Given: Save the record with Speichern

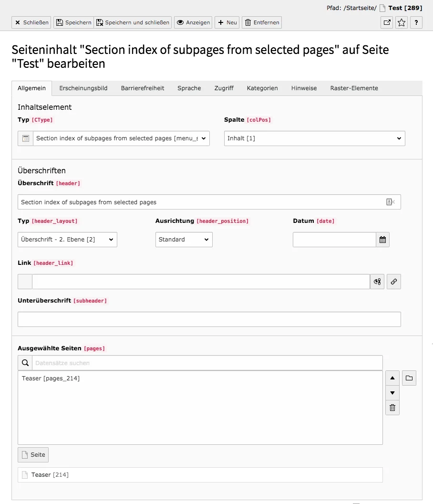Looking at the screenshot, I should [73, 22].
